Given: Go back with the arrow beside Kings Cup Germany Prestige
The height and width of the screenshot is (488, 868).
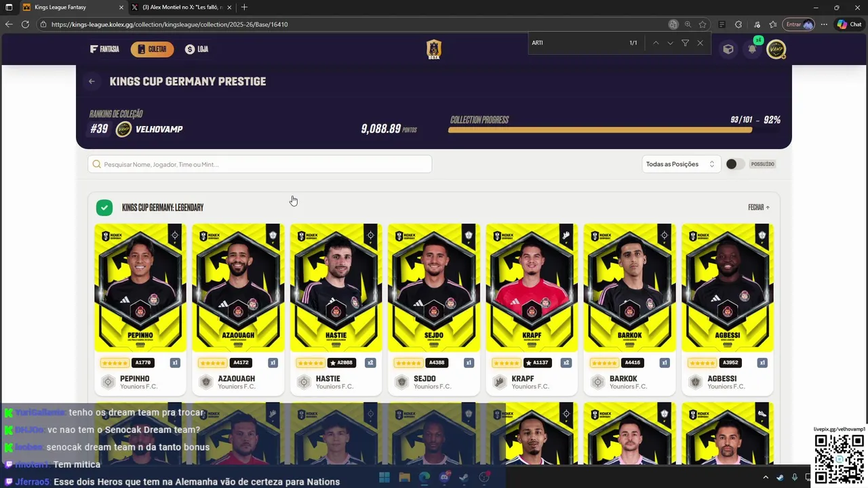Looking at the screenshot, I should point(92,81).
